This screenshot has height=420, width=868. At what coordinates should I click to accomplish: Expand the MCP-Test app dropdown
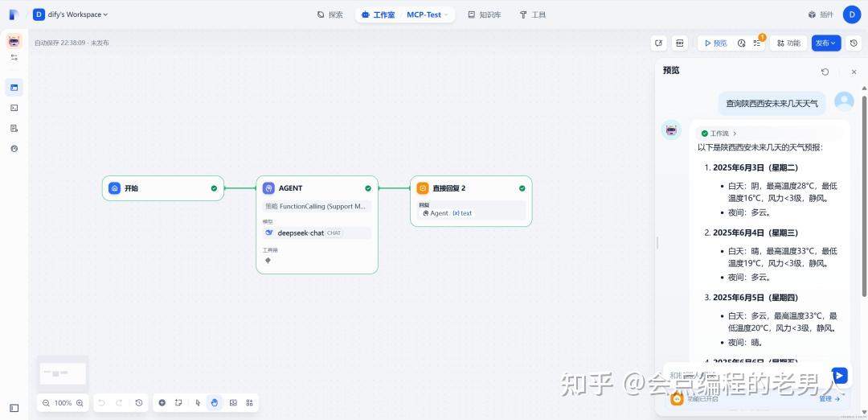point(428,15)
